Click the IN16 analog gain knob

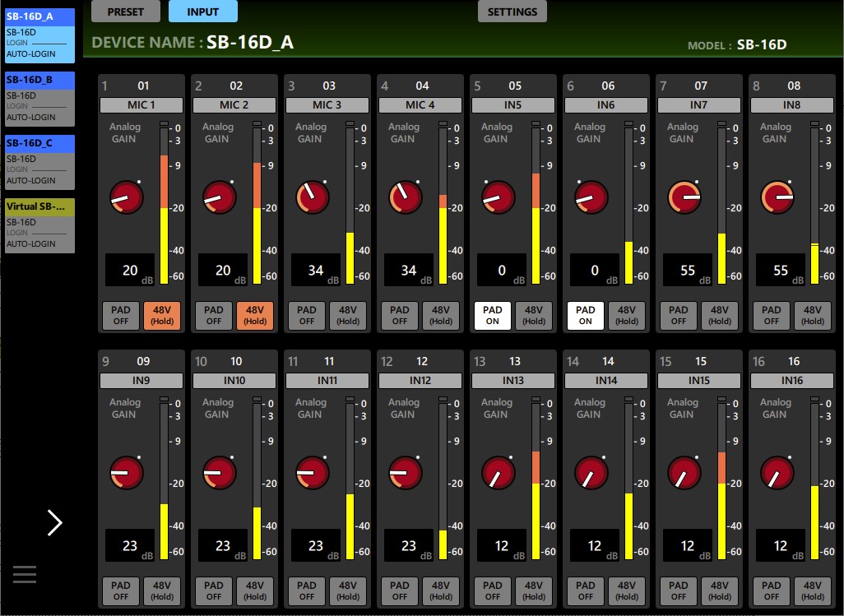(x=777, y=474)
